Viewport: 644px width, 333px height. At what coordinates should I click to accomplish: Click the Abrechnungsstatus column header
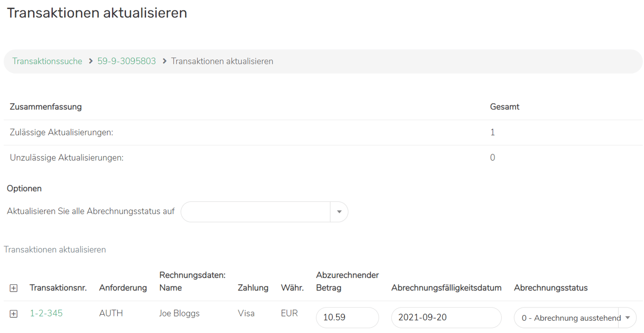point(550,288)
